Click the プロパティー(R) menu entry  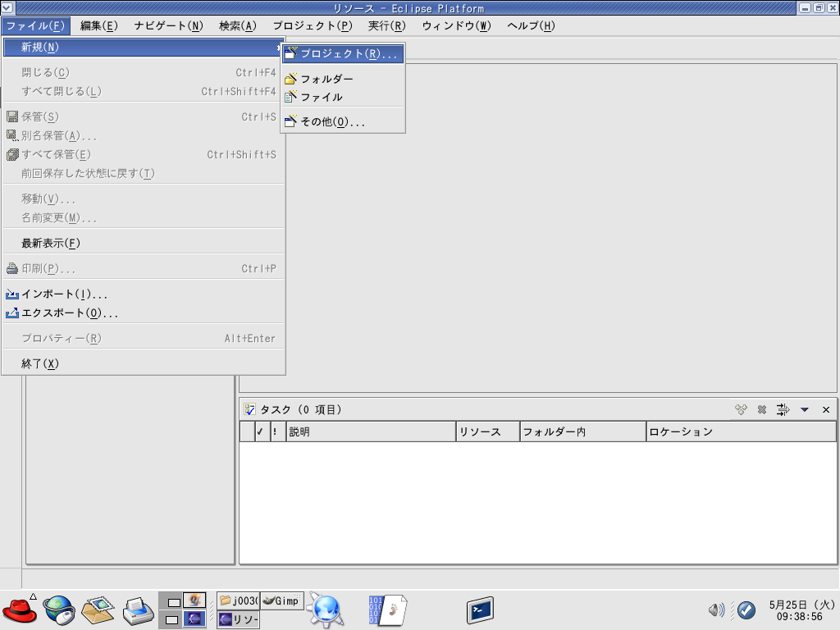pos(144,338)
